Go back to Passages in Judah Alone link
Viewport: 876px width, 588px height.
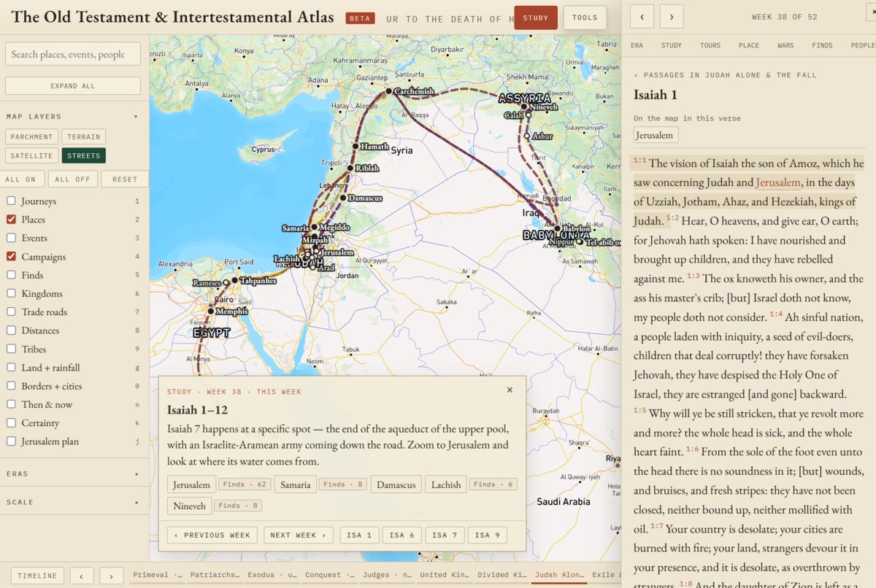tap(725, 75)
